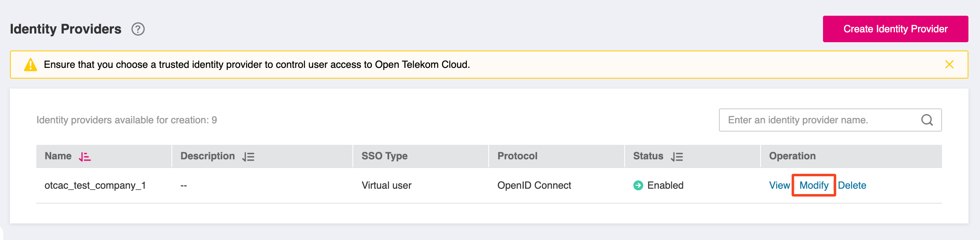Open the help icon beside Identity Providers

point(138,29)
